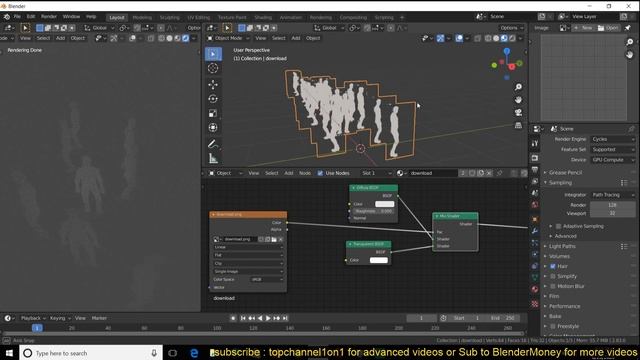Open the Feature Set Supported dropdown

click(x=613, y=149)
